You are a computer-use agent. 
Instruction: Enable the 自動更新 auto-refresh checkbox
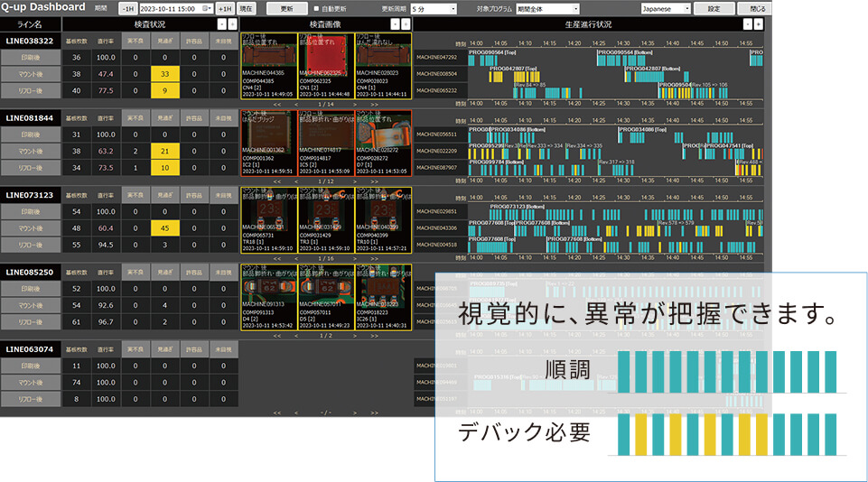pos(316,9)
